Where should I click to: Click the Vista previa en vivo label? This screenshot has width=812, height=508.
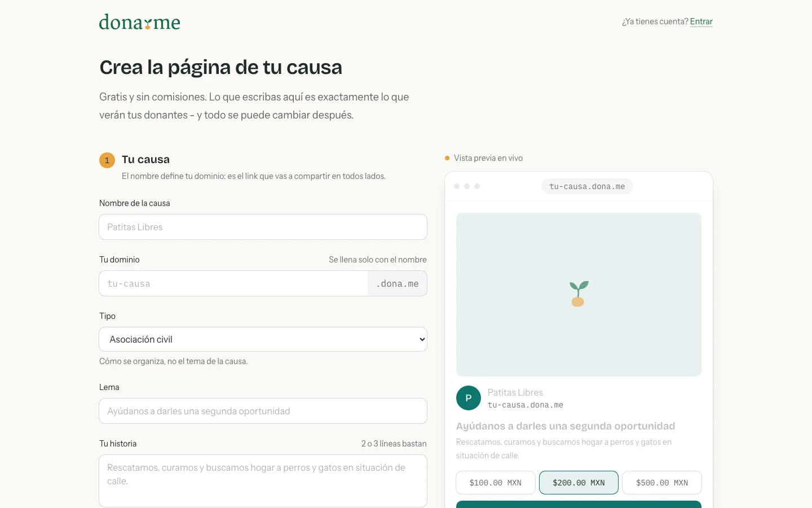488,158
